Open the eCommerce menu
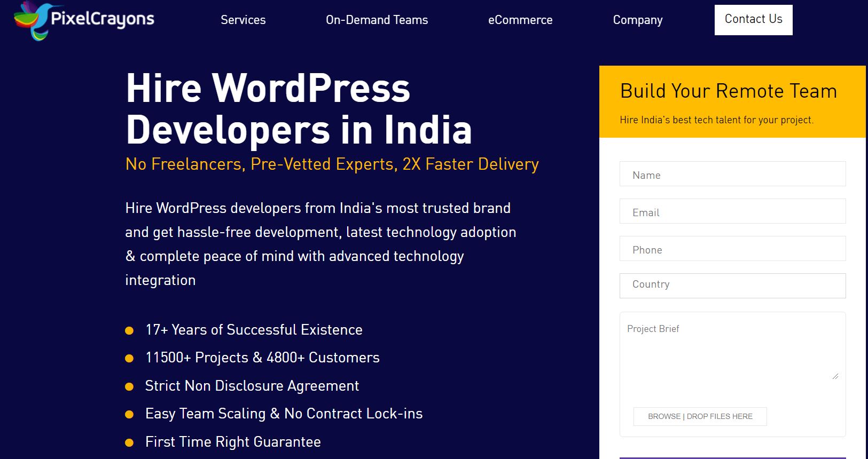This screenshot has height=459, width=868. pyautogui.click(x=520, y=20)
